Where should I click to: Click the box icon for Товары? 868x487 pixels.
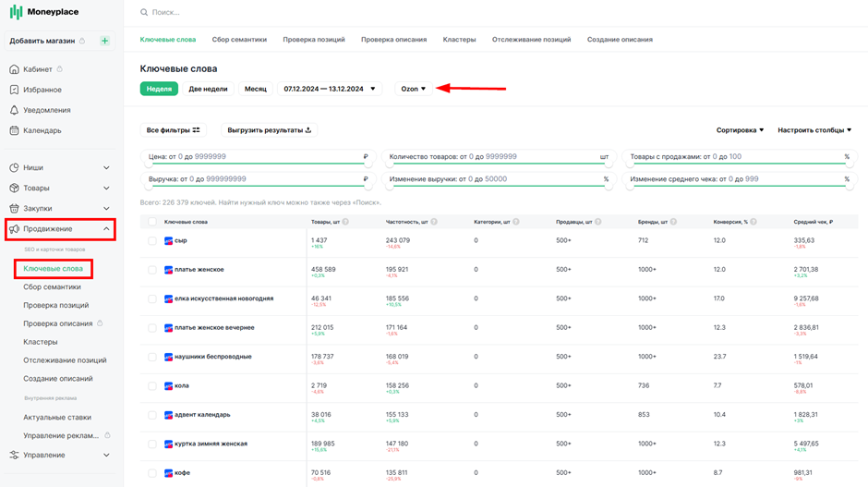click(15, 188)
